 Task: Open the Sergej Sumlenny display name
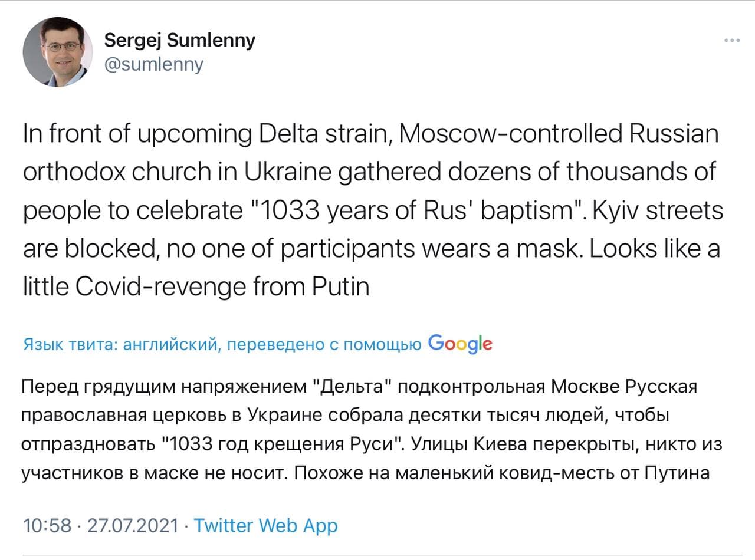point(180,41)
